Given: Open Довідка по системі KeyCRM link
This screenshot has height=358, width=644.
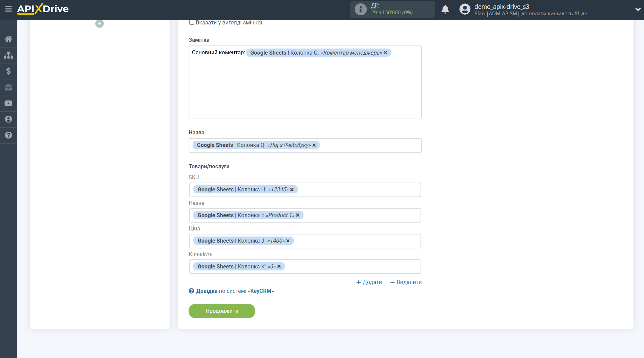Looking at the screenshot, I should tap(231, 291).
